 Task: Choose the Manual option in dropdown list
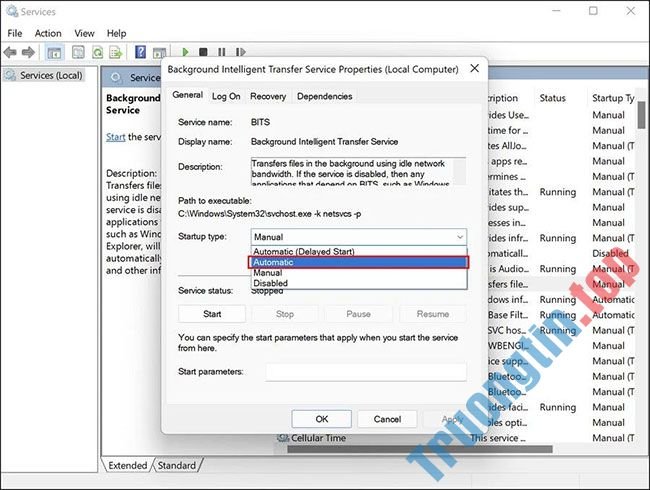coord(359,273)
